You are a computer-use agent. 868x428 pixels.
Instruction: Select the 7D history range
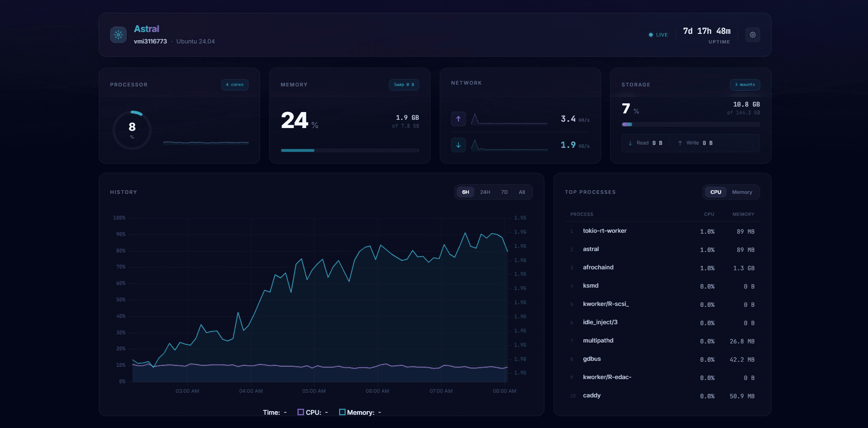504,192
